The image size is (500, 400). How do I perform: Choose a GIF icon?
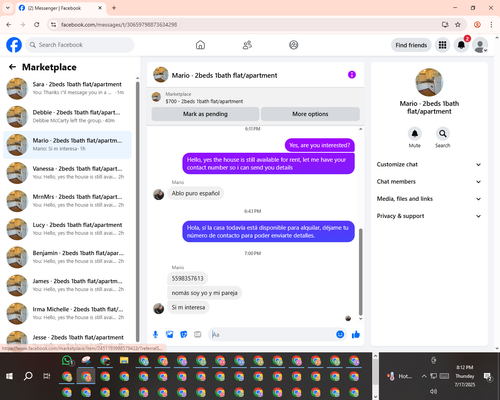coord(198,334)
